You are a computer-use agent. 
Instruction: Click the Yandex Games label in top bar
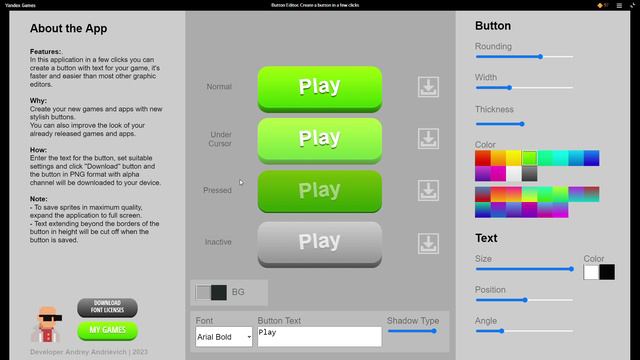pos(20,5)
